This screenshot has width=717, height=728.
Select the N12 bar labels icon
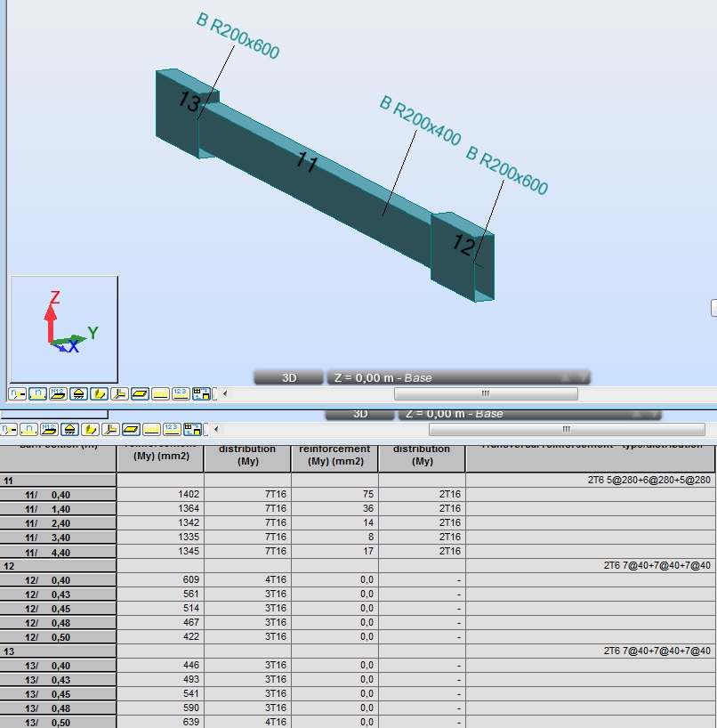(x=57, y=392)
